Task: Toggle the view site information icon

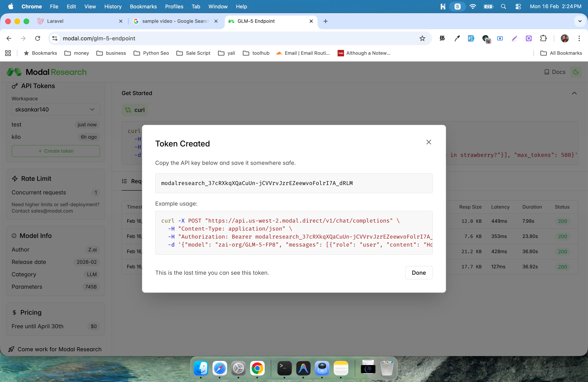Action: click(x=54, y=39)
